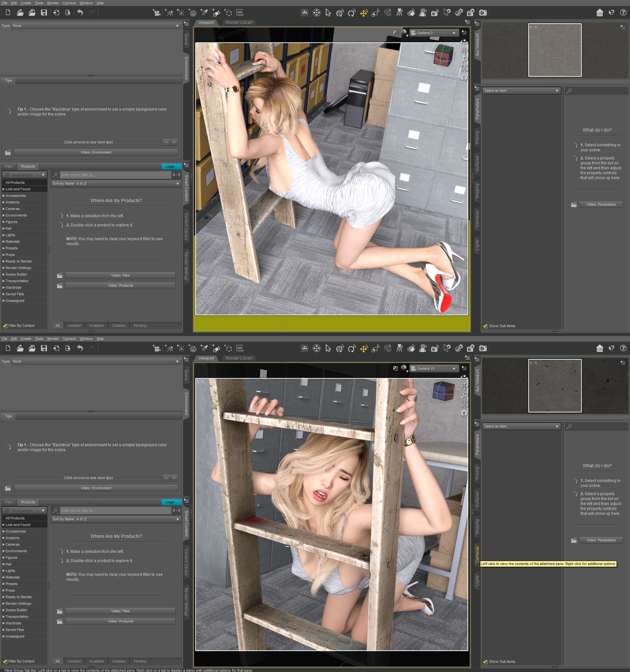Select the Rotate tool in Camera 3 window toolbar
Image resolution: width=630 pixels, height=672 pixels.
[351, 13]
